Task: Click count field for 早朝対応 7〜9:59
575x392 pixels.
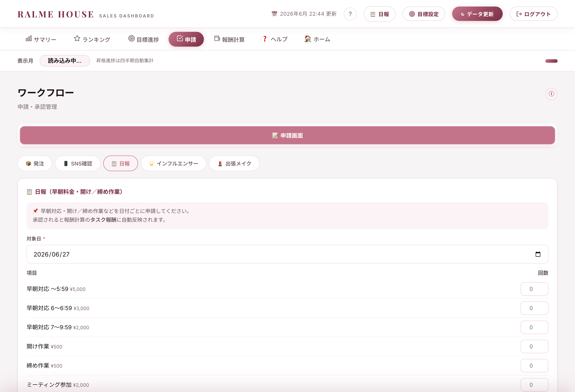Action: 534,327
